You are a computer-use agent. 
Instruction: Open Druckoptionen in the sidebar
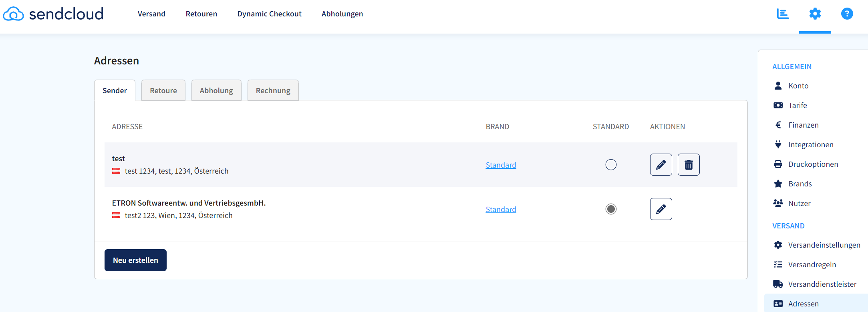[x=813, y=164]
